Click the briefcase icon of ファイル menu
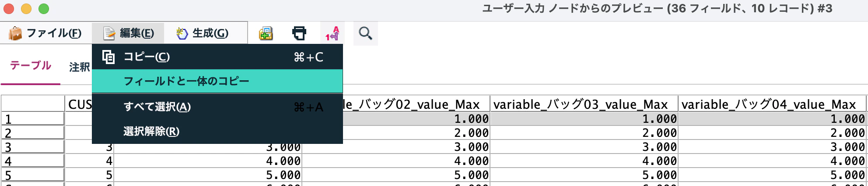The height and width of the screenshot is (186, 868). point(15,33)
